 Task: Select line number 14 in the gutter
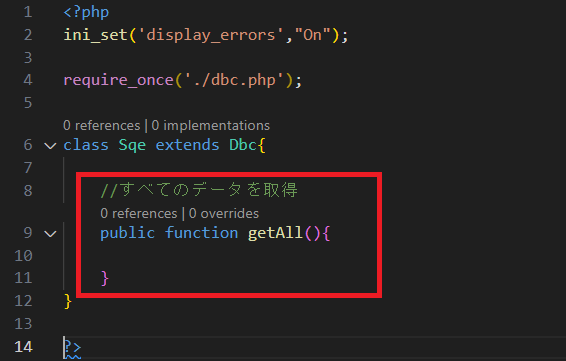tap(23, 347)
